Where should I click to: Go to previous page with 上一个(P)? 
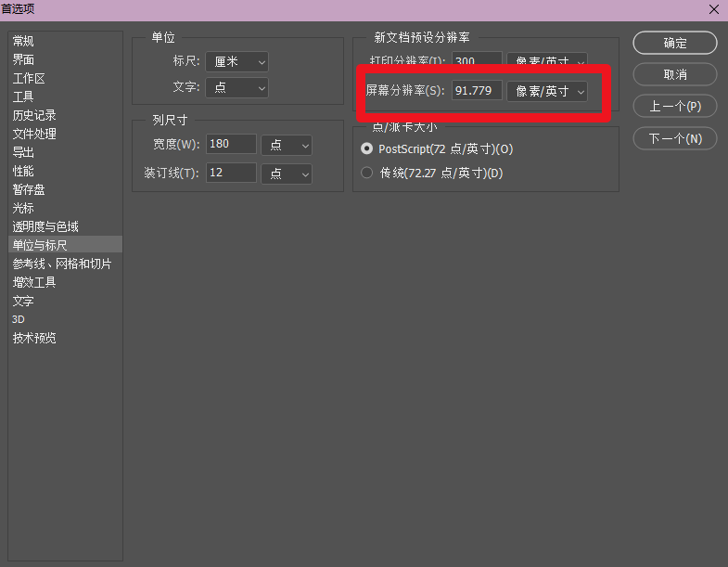675,107
